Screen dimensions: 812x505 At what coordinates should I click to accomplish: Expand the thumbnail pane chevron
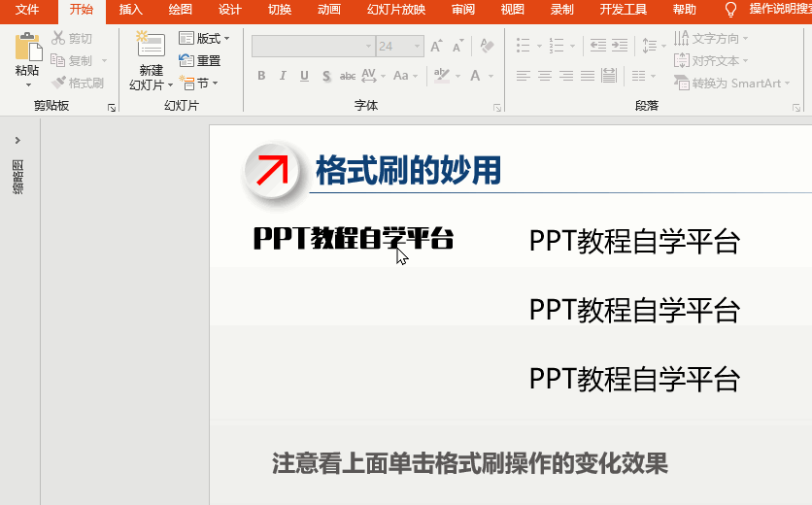pyautogui.click(x=17, y=141)
